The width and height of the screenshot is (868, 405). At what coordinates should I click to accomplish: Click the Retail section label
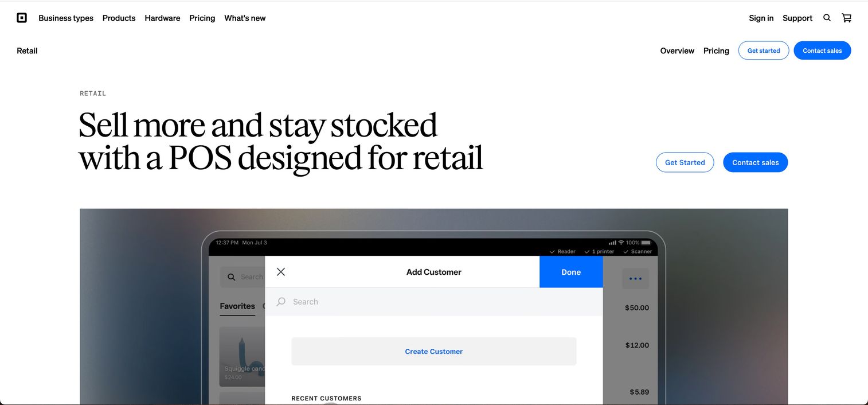(27, 51)
